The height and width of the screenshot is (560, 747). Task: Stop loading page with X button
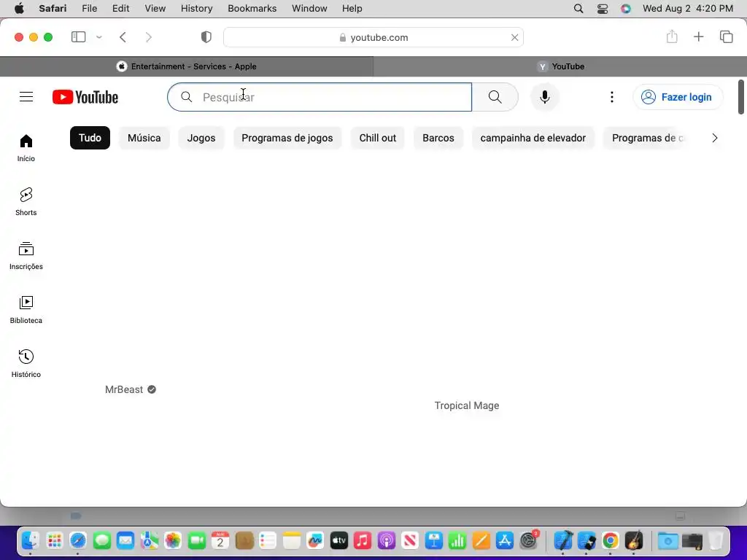[514, 38]
